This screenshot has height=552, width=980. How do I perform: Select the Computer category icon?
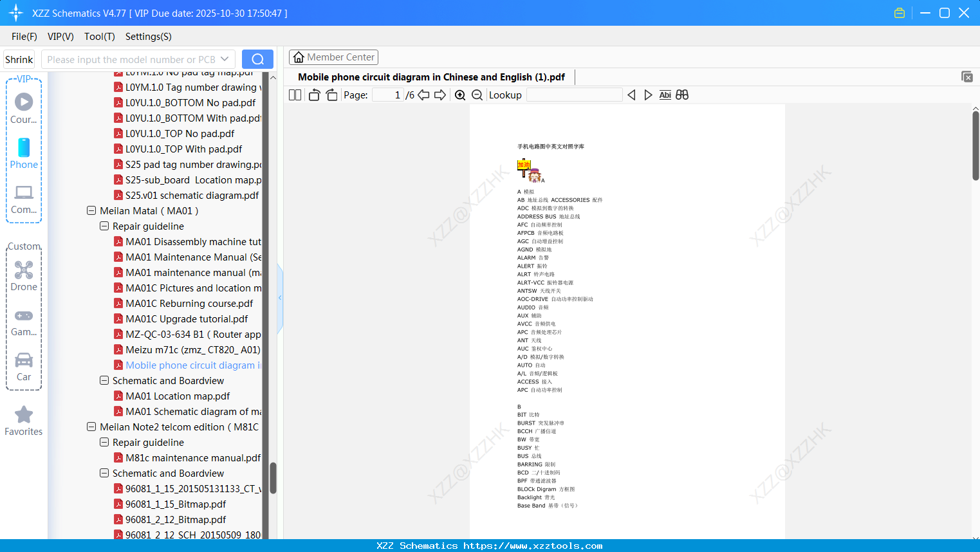24,198
